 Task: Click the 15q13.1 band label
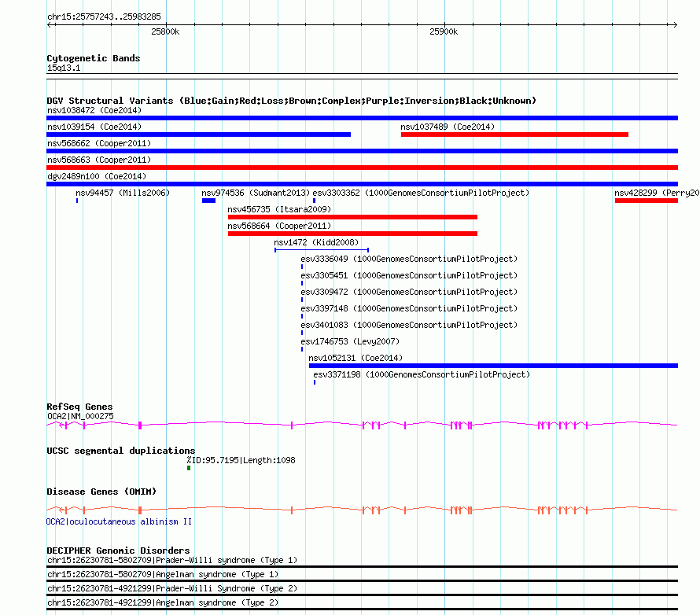tap(64, 68)
